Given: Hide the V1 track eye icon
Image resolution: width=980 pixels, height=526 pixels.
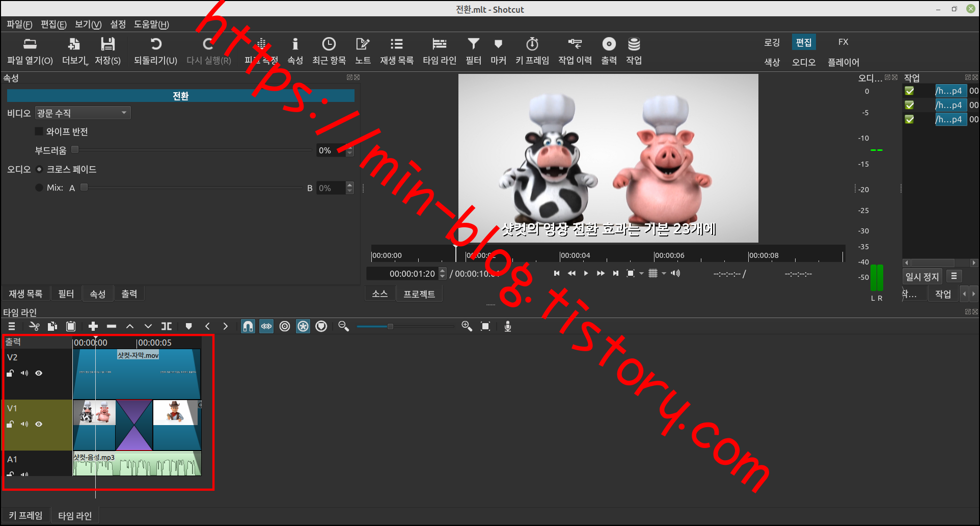Looking at the screenshot, I should coord(39,424).
